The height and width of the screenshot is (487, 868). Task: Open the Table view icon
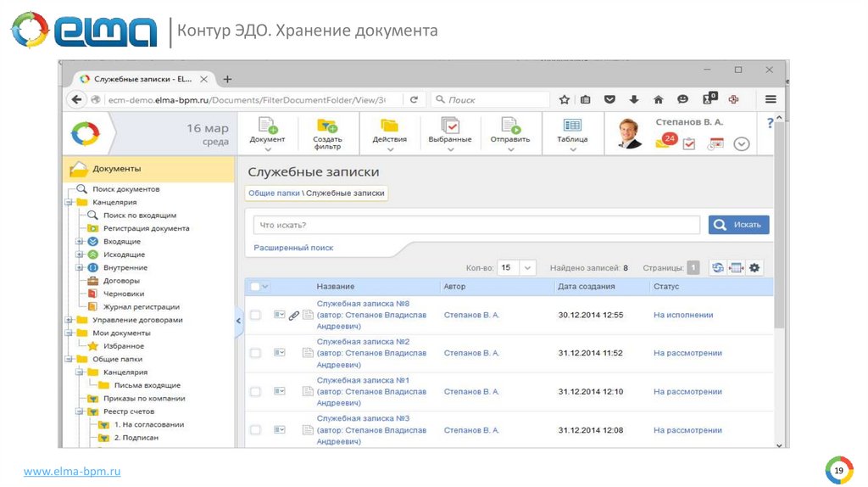pos(572,126)
